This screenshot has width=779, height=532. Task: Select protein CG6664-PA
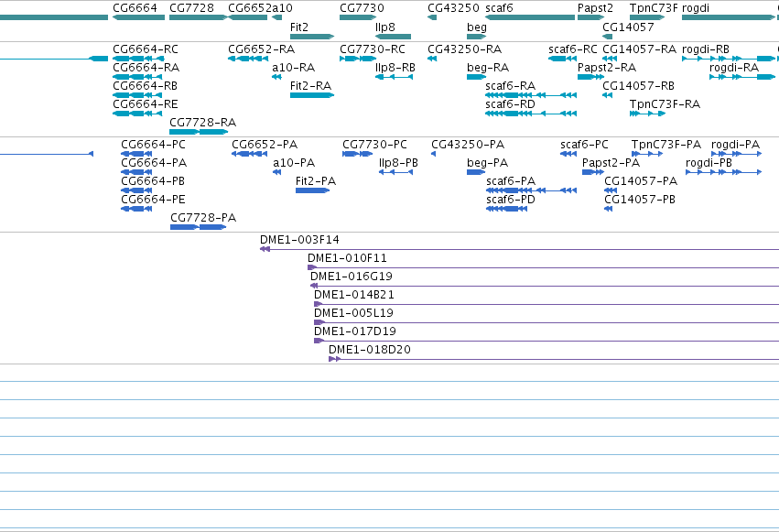tap(136, 172)
